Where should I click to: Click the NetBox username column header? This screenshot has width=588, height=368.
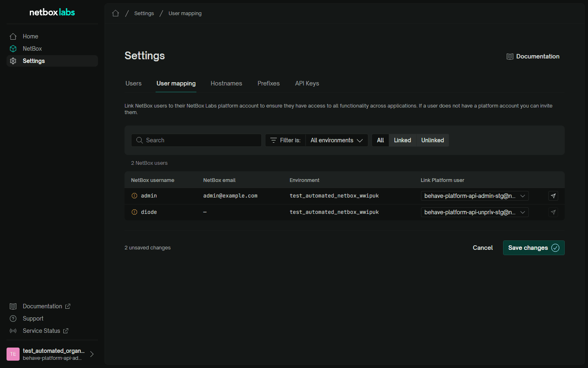tap(153, 180)
